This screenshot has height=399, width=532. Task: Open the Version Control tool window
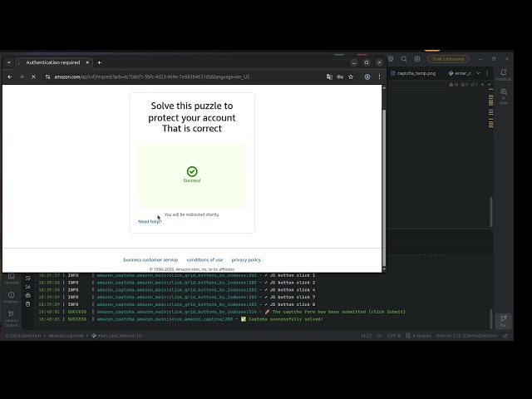click(11, 318)
